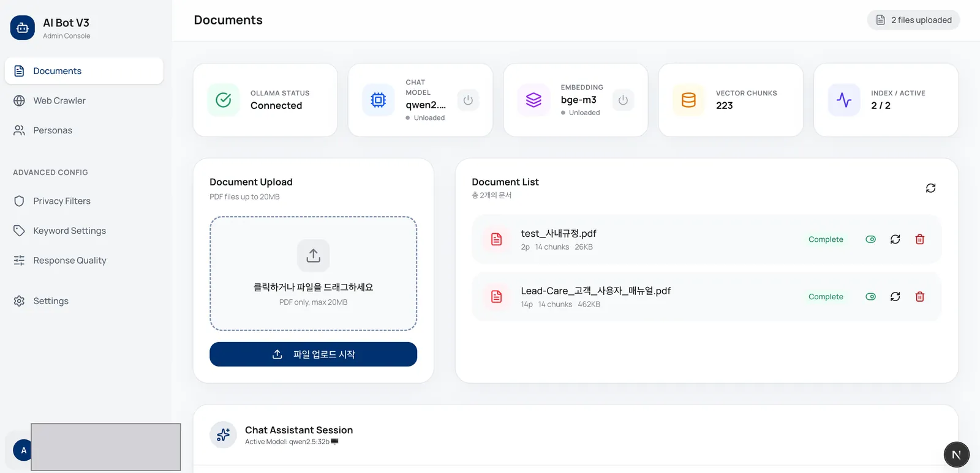Reprocess test_사내규정.pdf document
Screen dimensions: 980x473
[895, 239]
